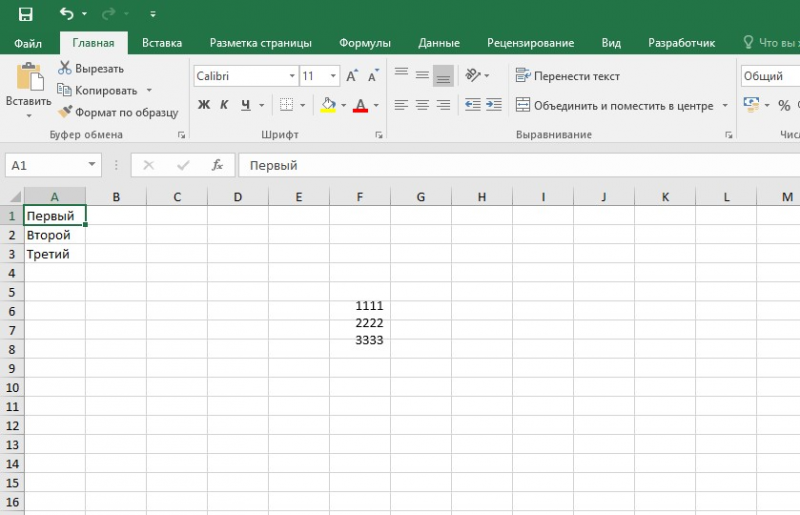The height and width of the screenshot is (515, 800).
Task: Switch to the Формулы tab
Action: (364, 43)
